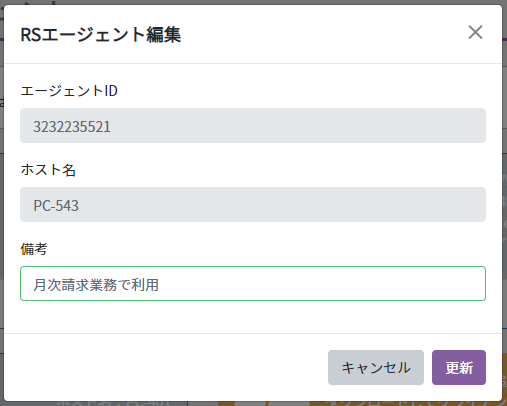Viewport: 507px width, 406px height.
Task: Click the disabled ホスト名 field
Action: [x=253, y=204]
